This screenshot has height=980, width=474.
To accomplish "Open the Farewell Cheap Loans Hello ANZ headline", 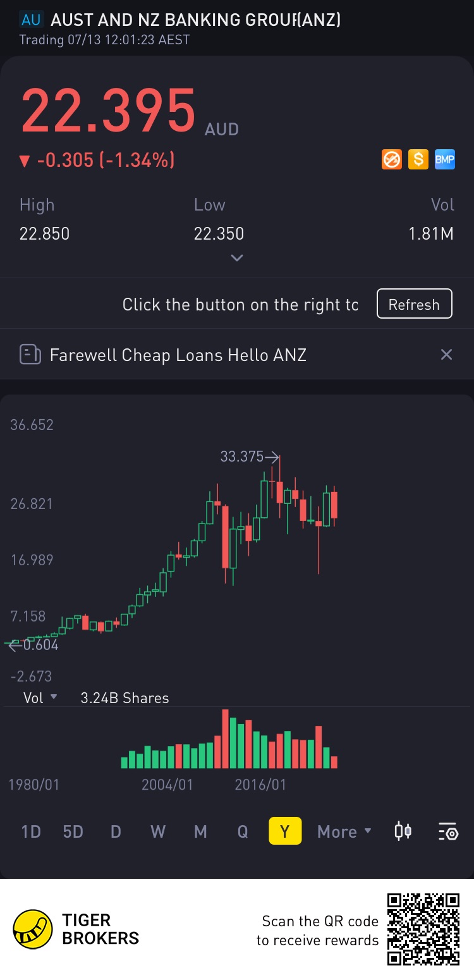I will (x=178, y=355).
